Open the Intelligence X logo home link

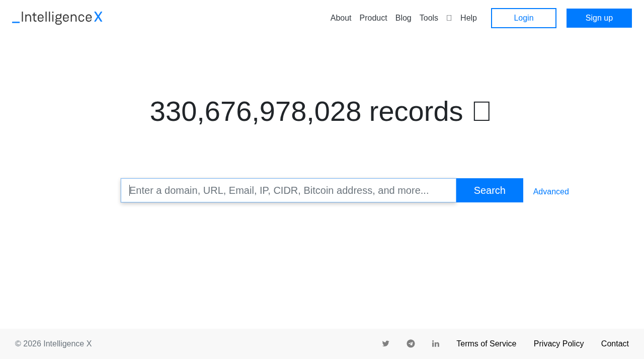pyautogui.click(x=57, y=18)
